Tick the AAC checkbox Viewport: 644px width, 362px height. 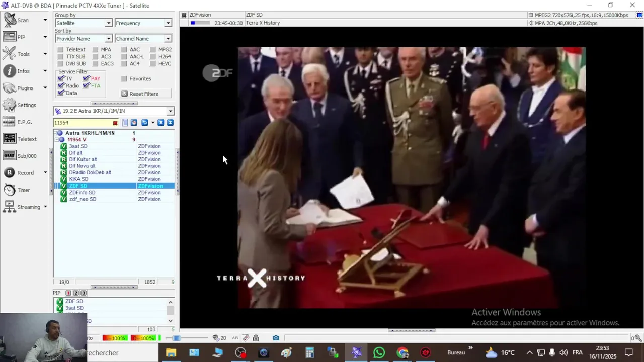coord(124,50)
